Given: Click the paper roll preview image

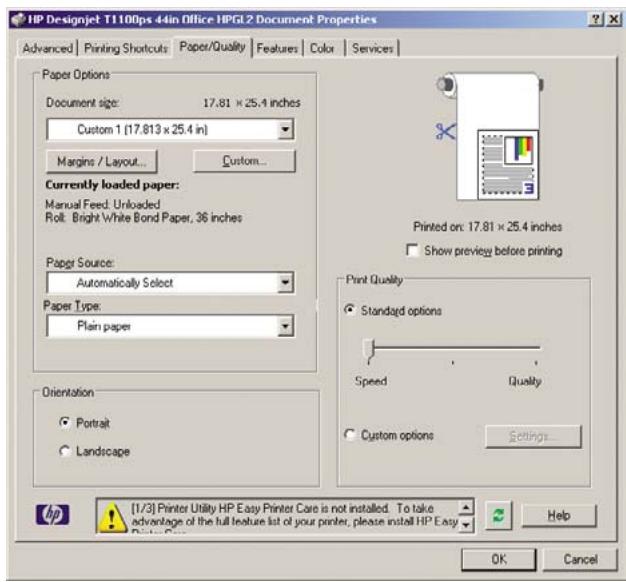Looking at the screenshot, I should [491, 137].
